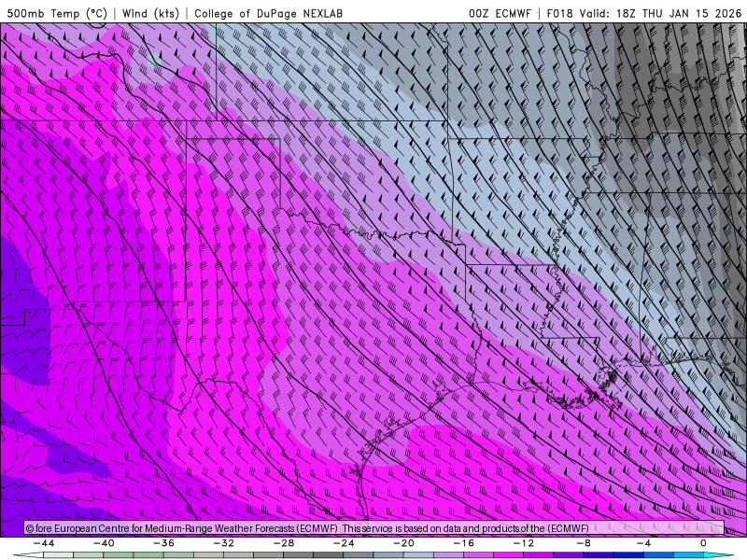Click the 0 colorbar tick label
Image resolution: width=747 pixels, height=560 pixels.
704,543
